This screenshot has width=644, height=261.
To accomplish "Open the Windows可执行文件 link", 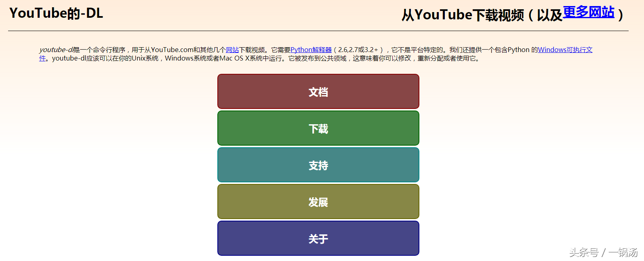I will pos(565,50).
